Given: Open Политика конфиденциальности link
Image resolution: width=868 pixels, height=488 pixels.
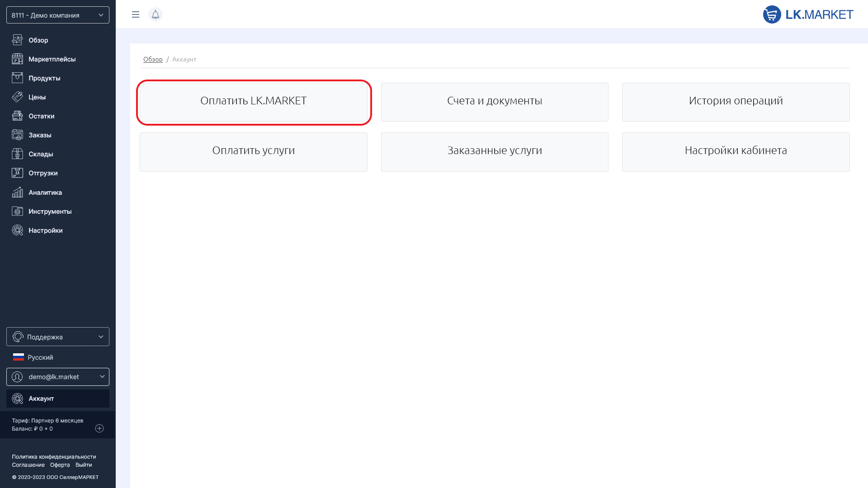Looking at the screenshot, I should [54, 457].
